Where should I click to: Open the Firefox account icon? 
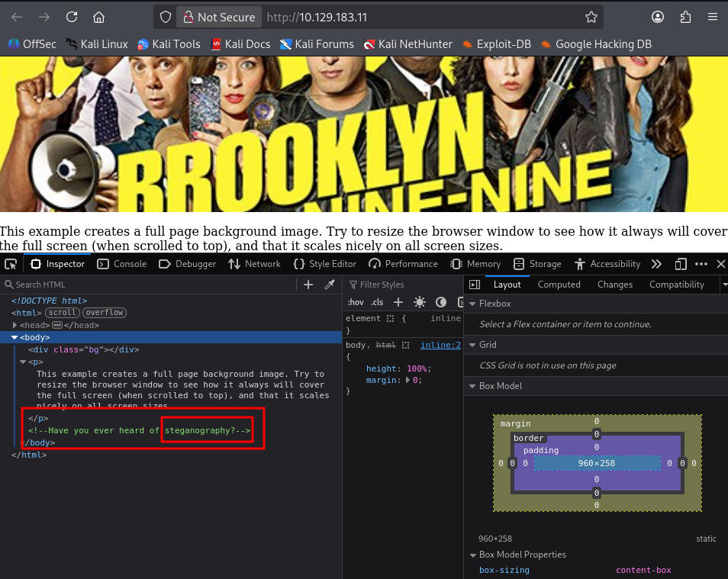658,18
